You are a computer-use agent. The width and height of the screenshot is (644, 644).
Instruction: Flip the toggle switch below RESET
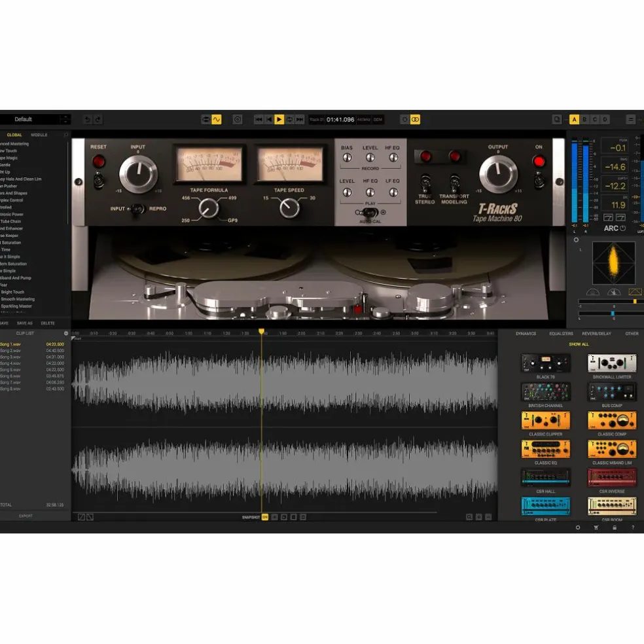coord(99,180)
